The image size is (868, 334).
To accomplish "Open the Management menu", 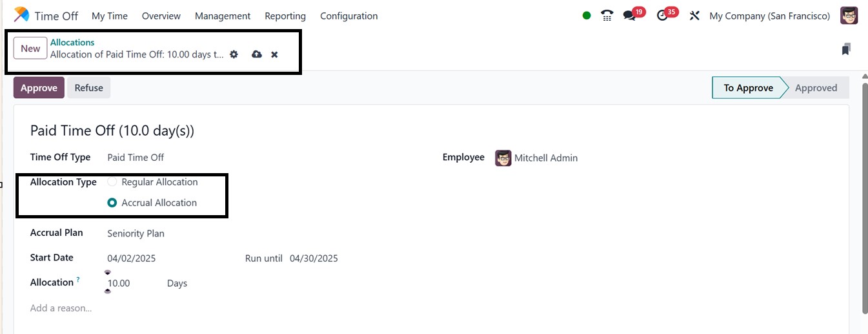I will [x=223, y=16].
